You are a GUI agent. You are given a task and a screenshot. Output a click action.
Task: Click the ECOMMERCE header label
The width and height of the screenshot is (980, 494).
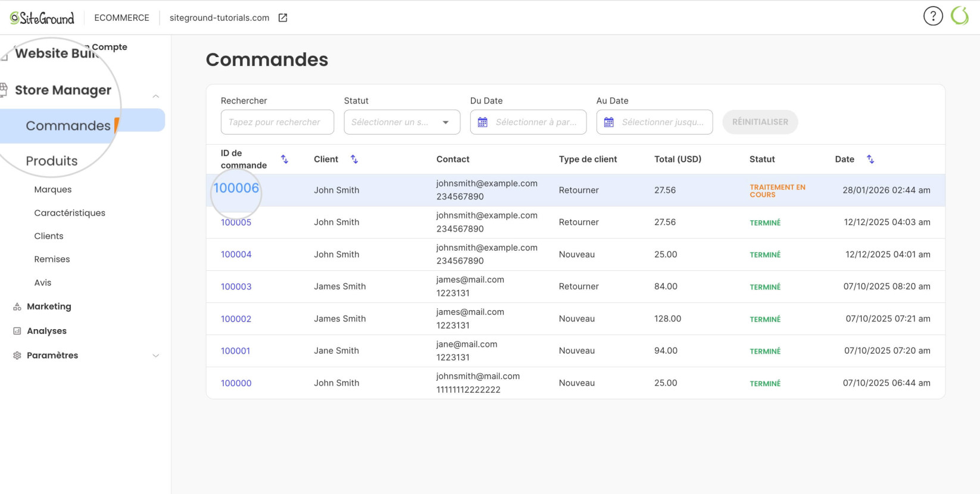121,18
